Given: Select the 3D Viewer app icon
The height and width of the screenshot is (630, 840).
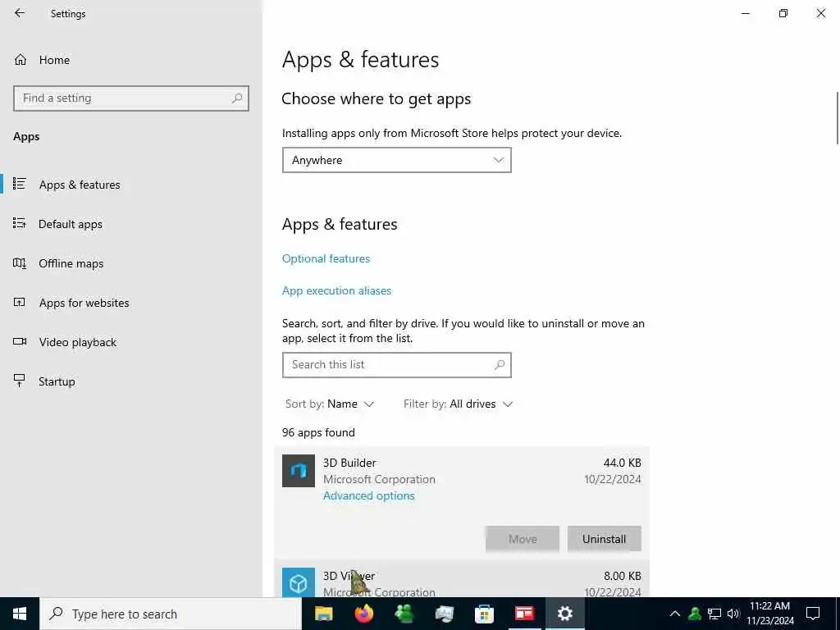Looking at the screenshot, I should 299,582.
